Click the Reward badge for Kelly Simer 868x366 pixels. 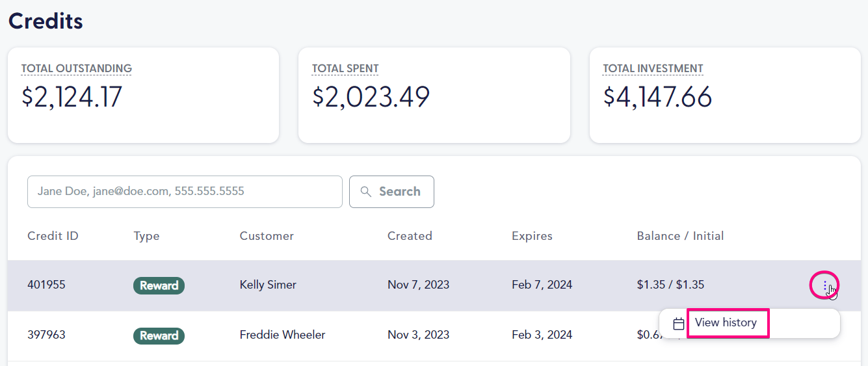pyautogui.click(x=159, y=285)
